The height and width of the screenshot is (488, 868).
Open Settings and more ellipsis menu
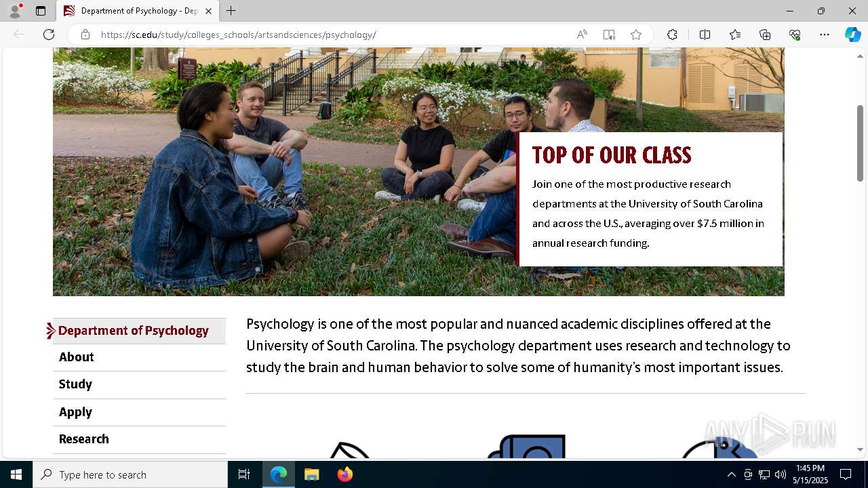825,35
